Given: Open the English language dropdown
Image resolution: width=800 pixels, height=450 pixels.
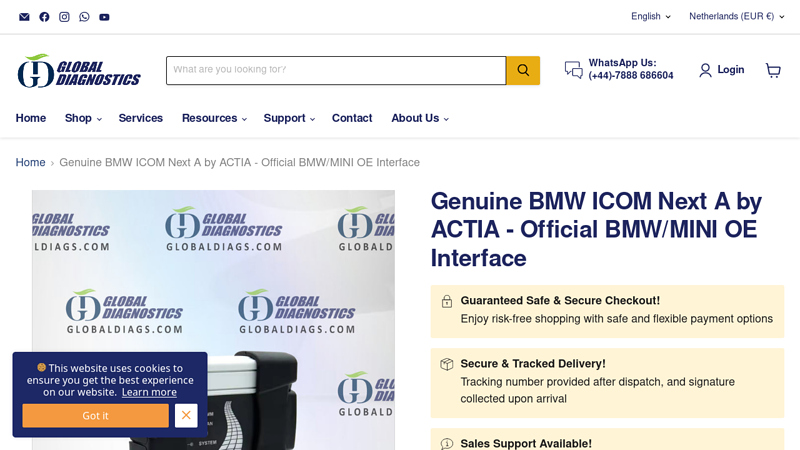Looking at the screenshot, I should [x=651, y=16].
